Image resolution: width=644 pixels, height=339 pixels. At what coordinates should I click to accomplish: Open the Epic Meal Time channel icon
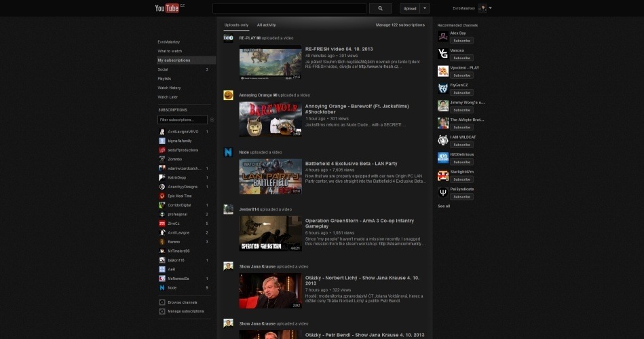(x=162, y=196)
